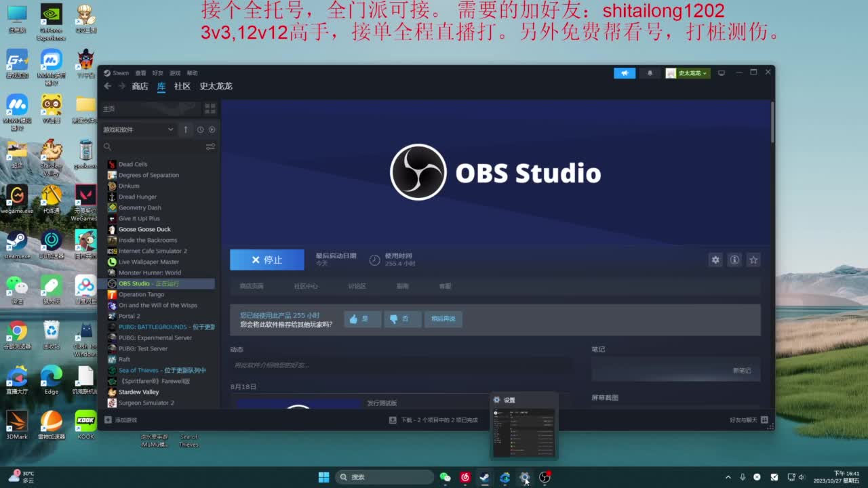Open NetEase Cloud Music taskbar icon
The image size is (868, 488).
click(x=465, y=477)
